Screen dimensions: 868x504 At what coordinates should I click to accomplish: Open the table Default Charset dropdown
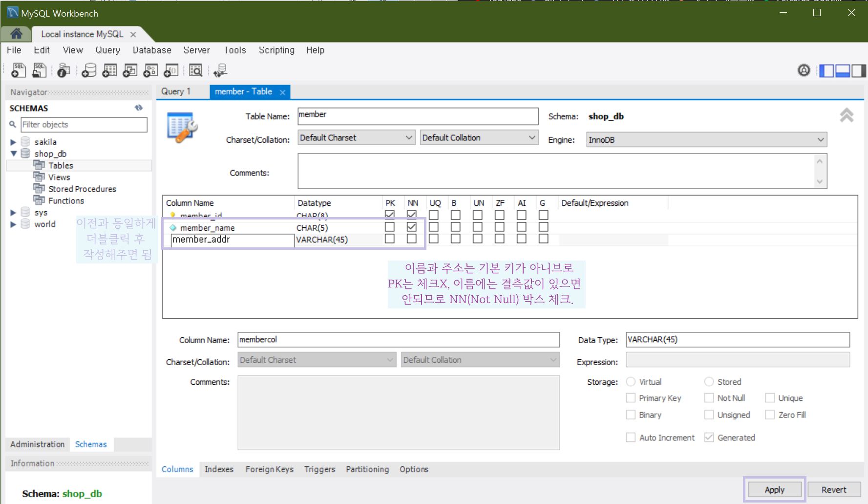click(356, 138)
